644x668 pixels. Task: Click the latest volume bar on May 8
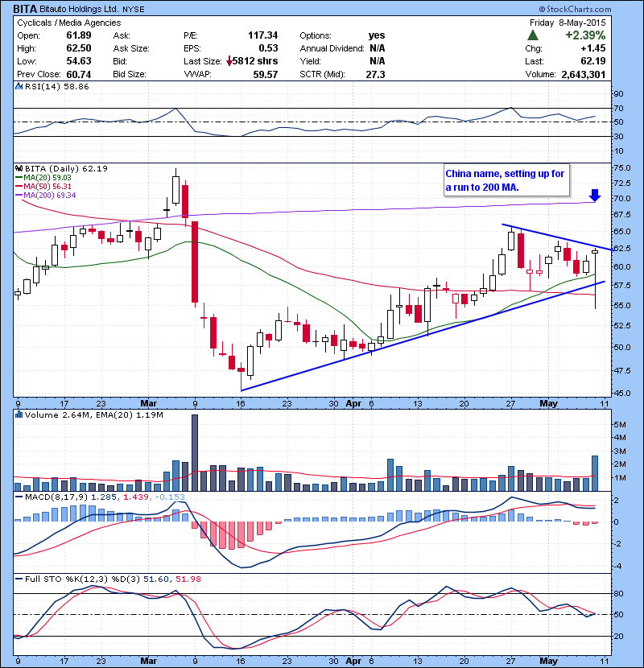coord(595,473)
